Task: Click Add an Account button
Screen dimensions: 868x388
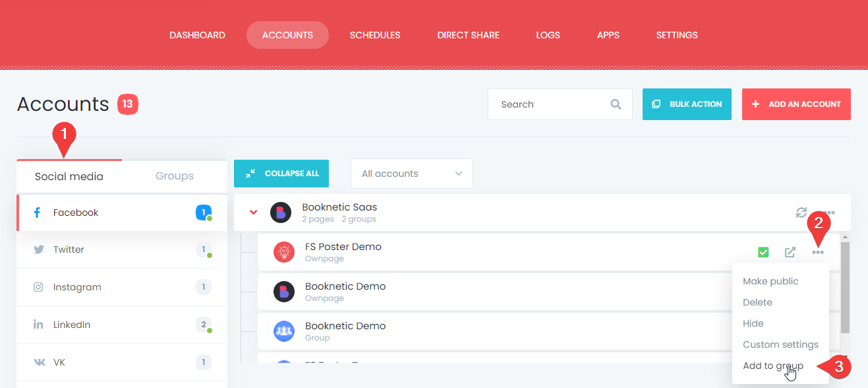Action: [x=796, y=104]
